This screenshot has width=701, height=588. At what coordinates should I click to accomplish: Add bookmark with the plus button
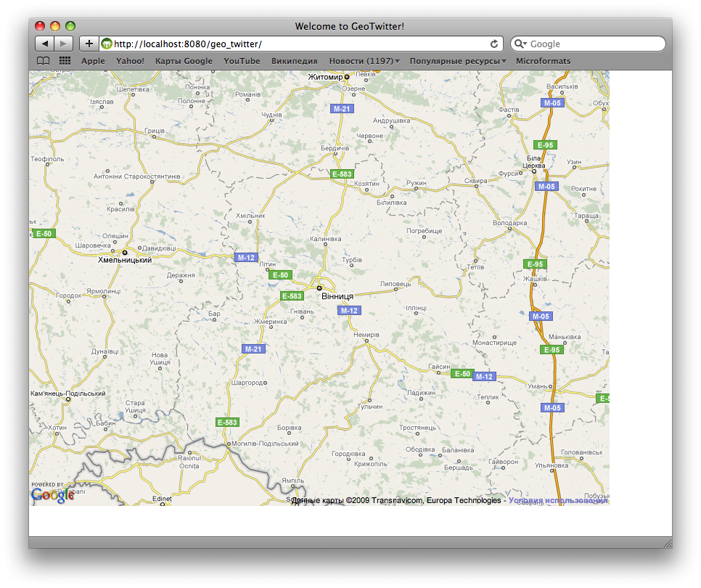click(89, 44)
